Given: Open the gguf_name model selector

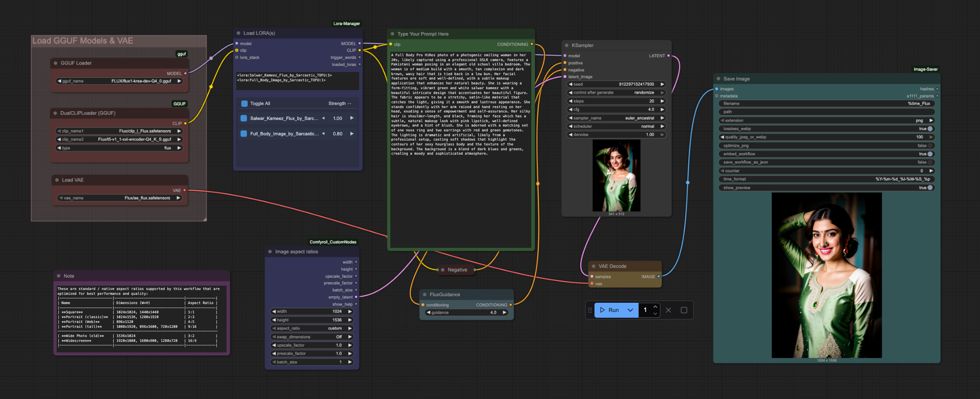Looking at the screenshot, I should pos(119,81).
